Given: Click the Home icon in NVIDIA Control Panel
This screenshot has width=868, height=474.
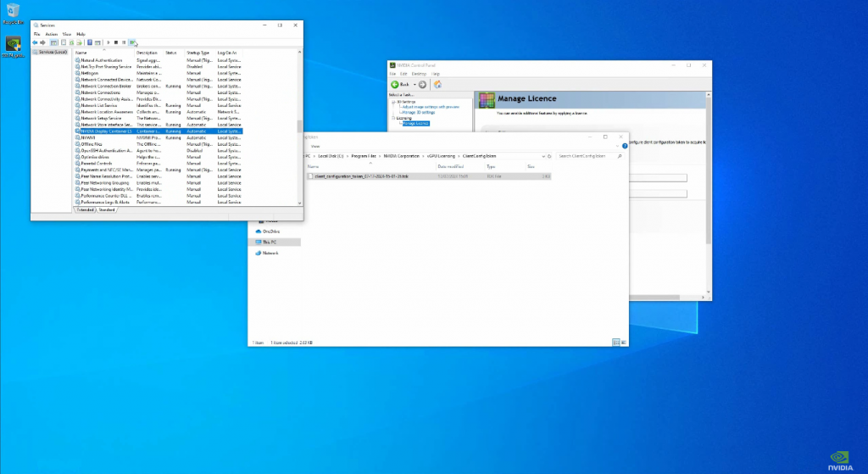Looking at the screenshot, I should point(437,84).
